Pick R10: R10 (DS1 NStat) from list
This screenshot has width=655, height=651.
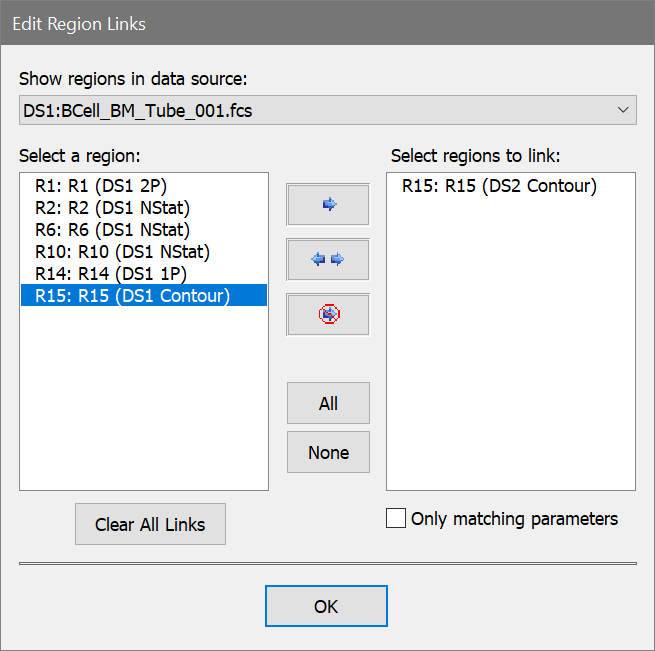[x=122, y=251]
